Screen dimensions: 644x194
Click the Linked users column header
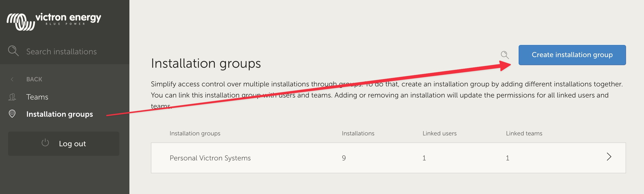pos(440,133)
